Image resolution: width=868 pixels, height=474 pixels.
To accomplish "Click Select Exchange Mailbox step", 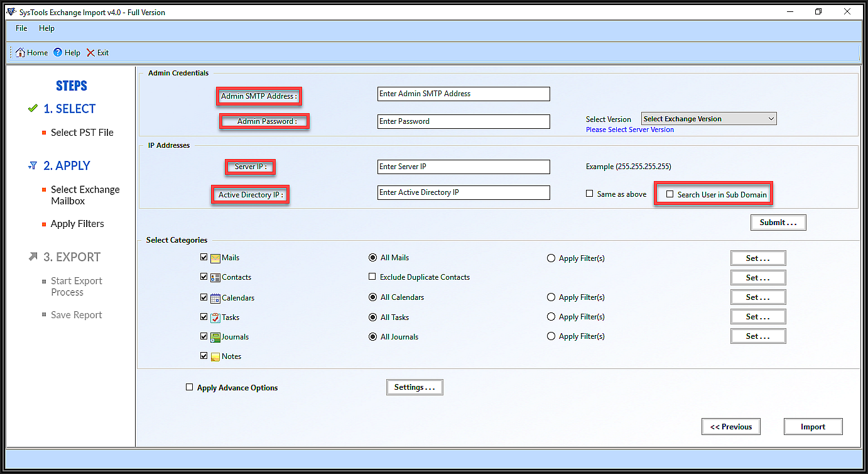I will coord(85,195).
